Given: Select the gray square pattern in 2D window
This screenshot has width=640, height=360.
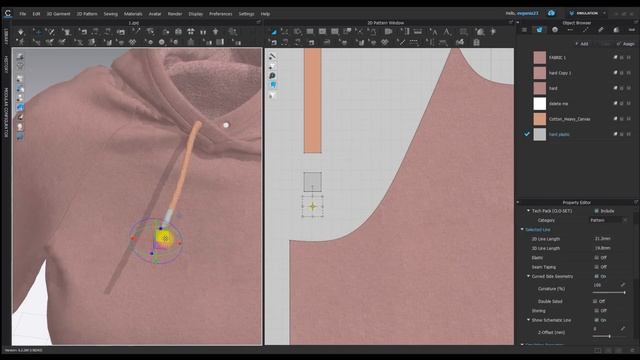Looking at the screenshot, I should tap(313, 182).
